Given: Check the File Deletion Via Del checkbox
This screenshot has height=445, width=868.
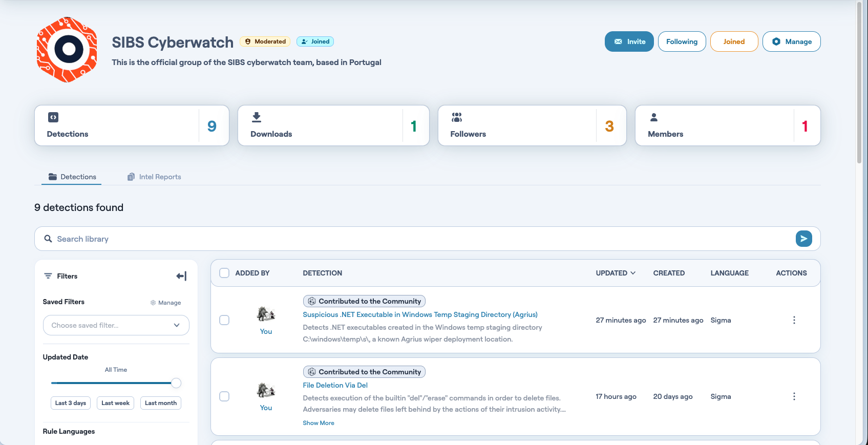Looking at the screenshot, I should (224, 396).
